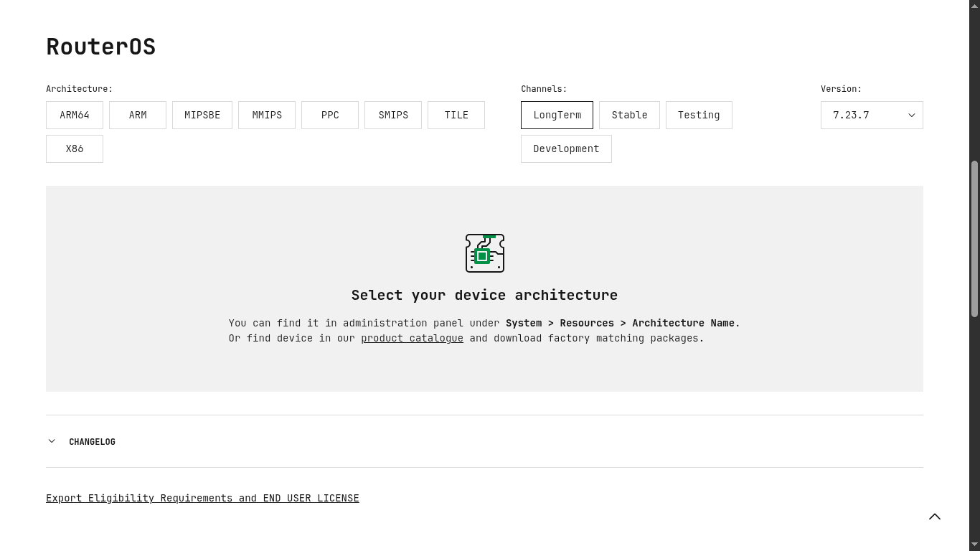Open the Version 7.23.7 dropdown
The image size is (980, 551).
872,115
